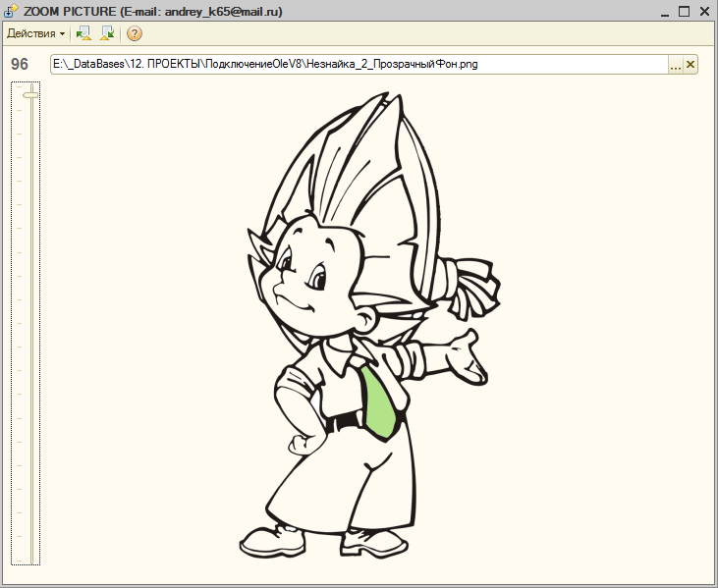Click the character's outstretched hand

[x=464, y=353]
